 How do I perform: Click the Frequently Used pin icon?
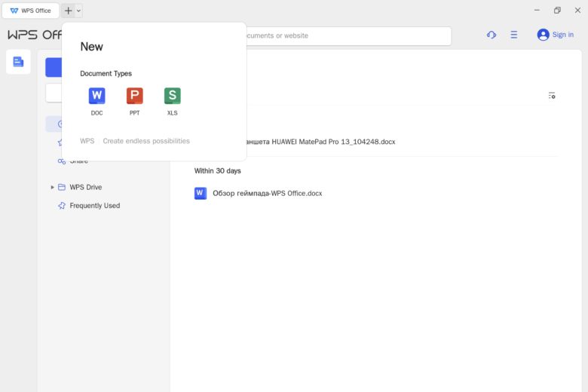[62, 206]
